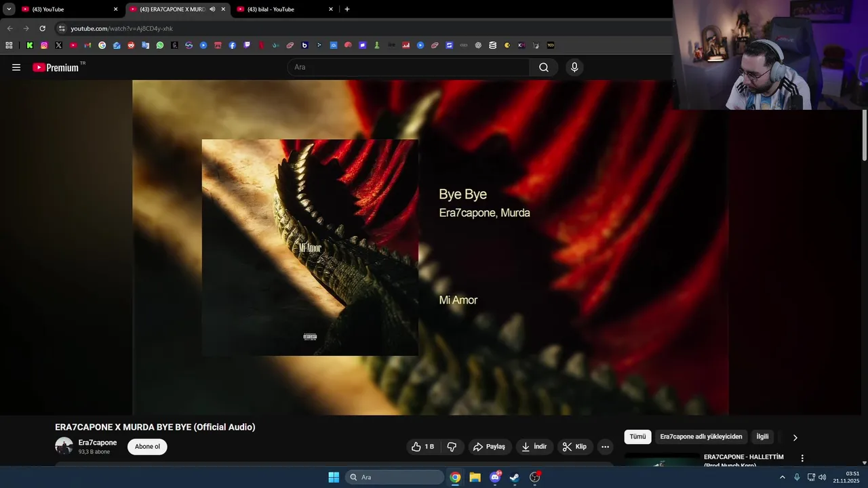Create a clip with Klip button

pyautogui.click(x=575, y=447)
